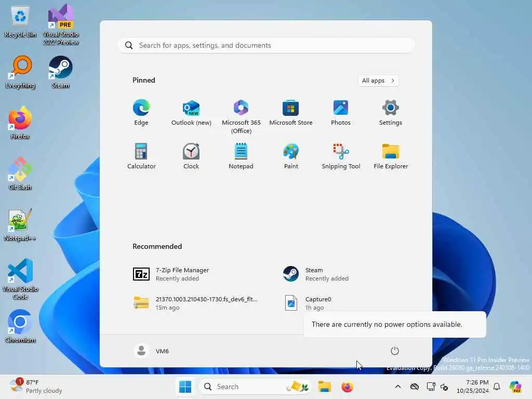This screenshot has height=399, width=532.
Task: Open File Explorer on the taskbar
Action: [324, 387]
